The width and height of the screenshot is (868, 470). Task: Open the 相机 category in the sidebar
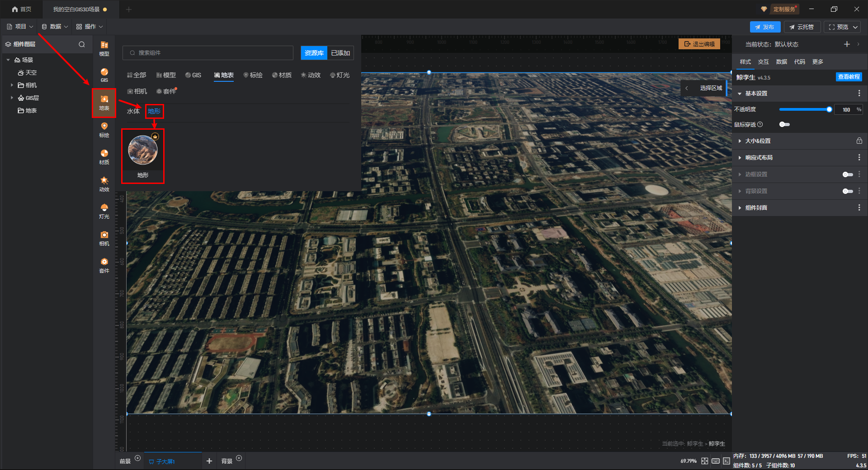click(x=104, y=238)
